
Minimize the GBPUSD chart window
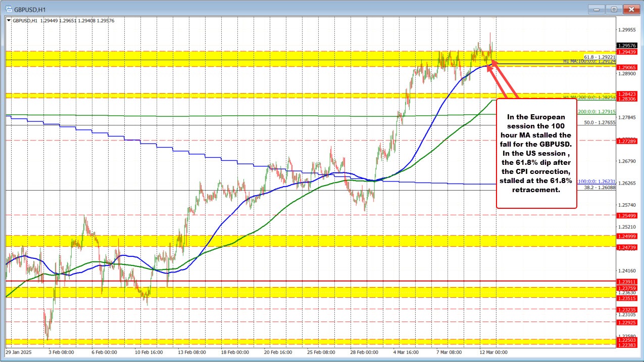pyautogui.click(x=596, y=9)
